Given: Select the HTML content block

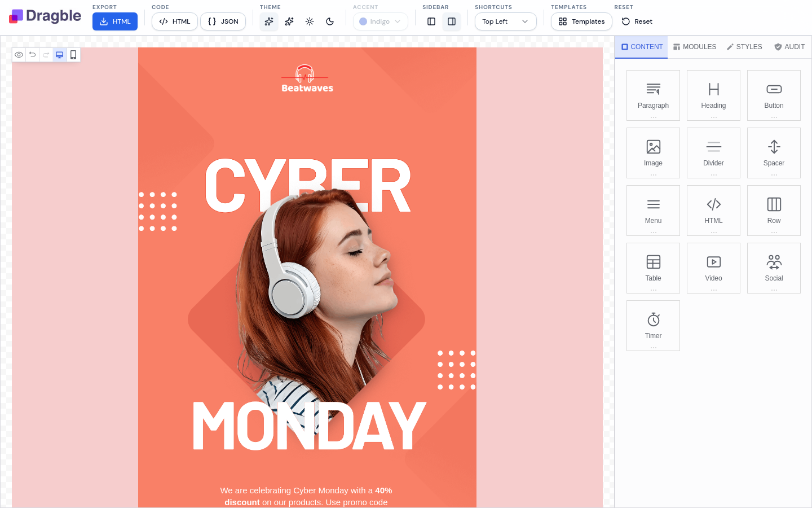Looking at the screenshot, I should (713, 211).
